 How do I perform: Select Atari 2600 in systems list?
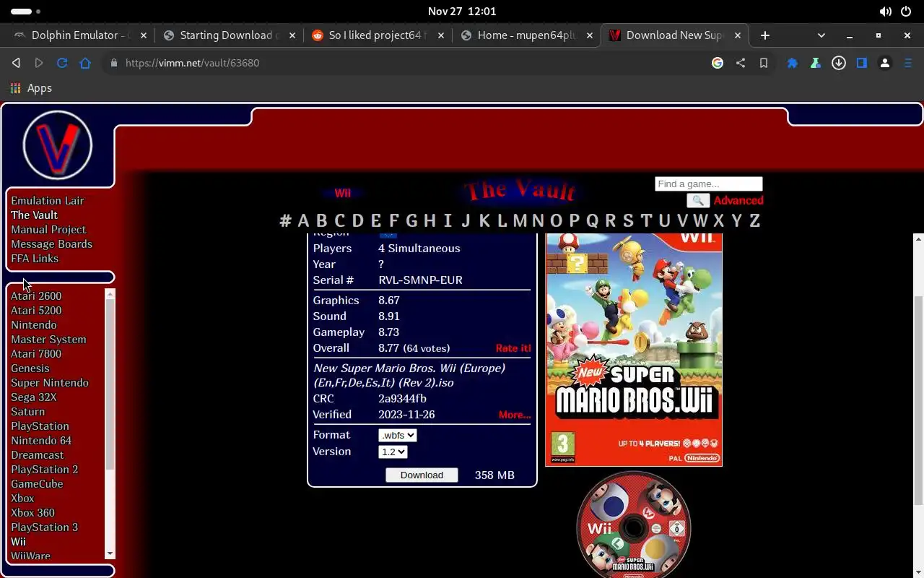point(36,296)
